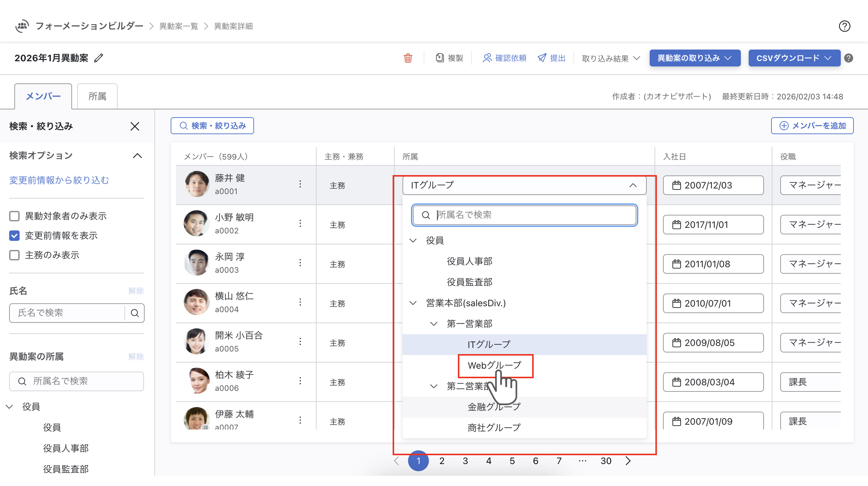Click the 複製 duplicate icon button
The height and width of the screenshot is (486, 868).
(x=449, y=58)
